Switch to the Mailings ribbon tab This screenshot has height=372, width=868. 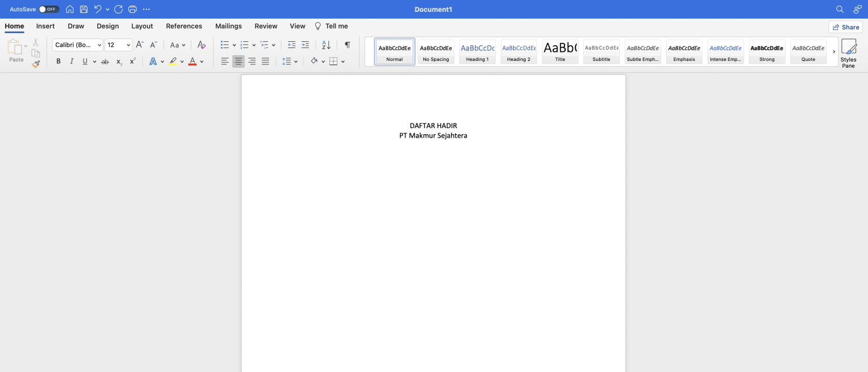coord(228,26)
